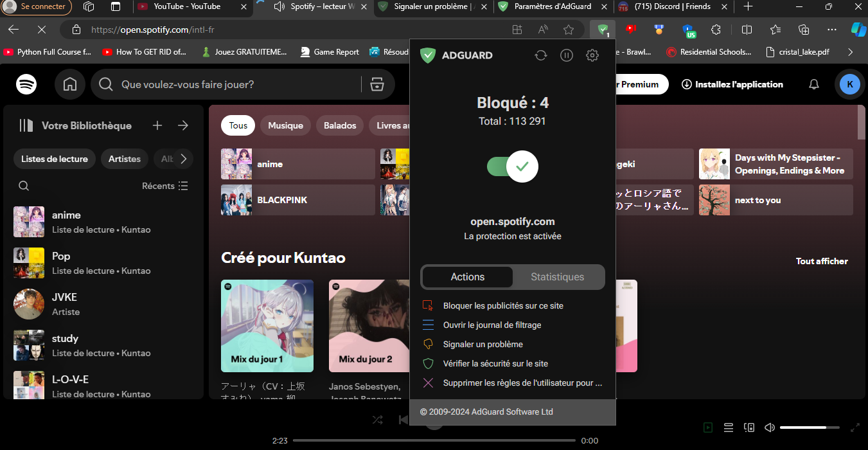Click the Tout afficher link
The height and width of the screenshot is (450, 868).
822,261
